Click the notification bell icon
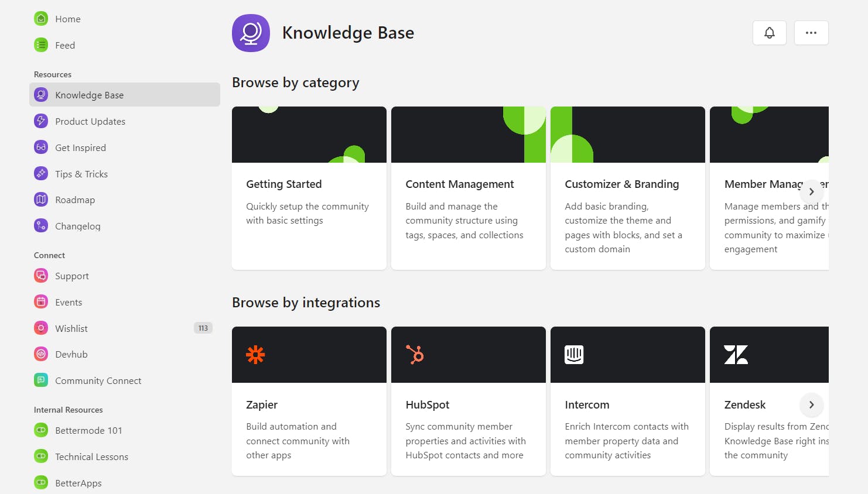Image resolution: width=868 pixels, height=494 pixels. 769,33
